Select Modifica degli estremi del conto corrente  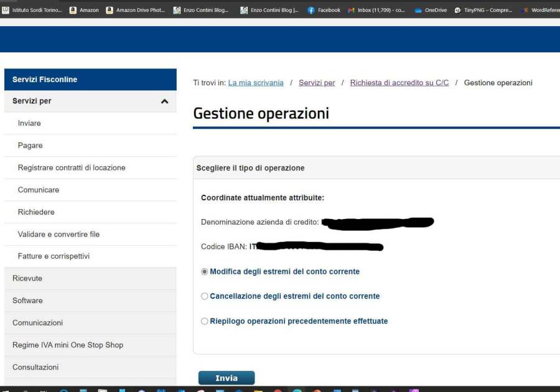tap(205, 272)
